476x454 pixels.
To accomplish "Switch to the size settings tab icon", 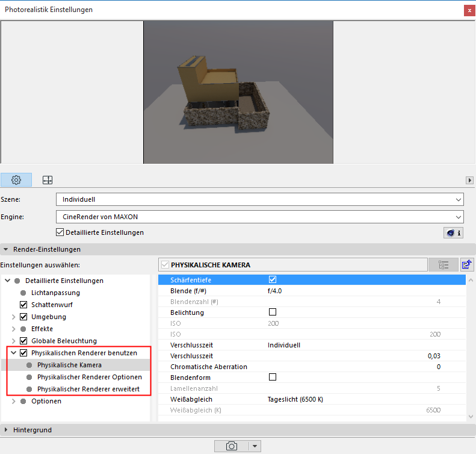I will click(48, 180).
